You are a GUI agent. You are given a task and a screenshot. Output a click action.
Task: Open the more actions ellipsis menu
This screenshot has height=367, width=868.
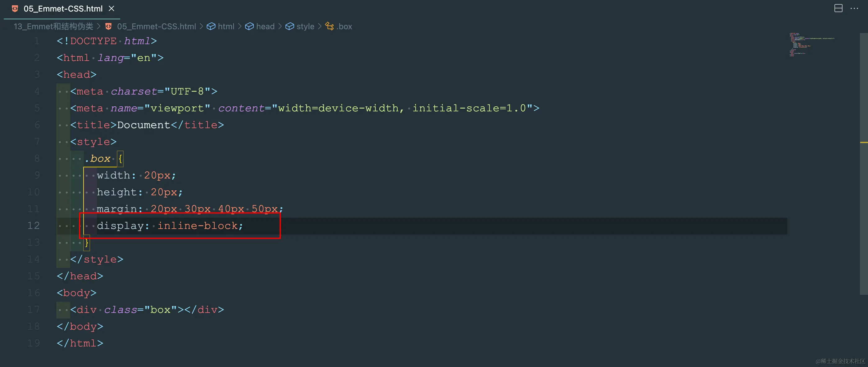coord(854,8)
